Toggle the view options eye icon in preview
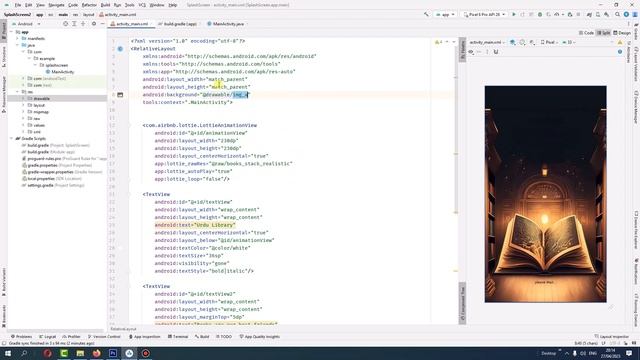The image size is (640, 360). [471, 52]
